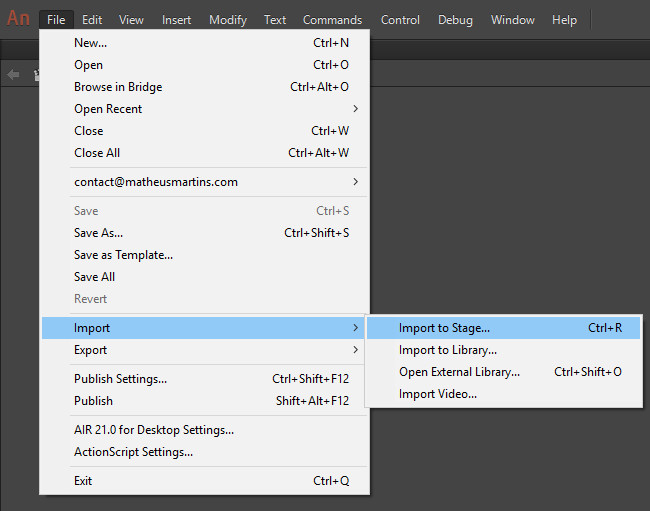Viewport: 650px width, 511px height.
Task: Open the Text menu
Action: coord(275,19)
